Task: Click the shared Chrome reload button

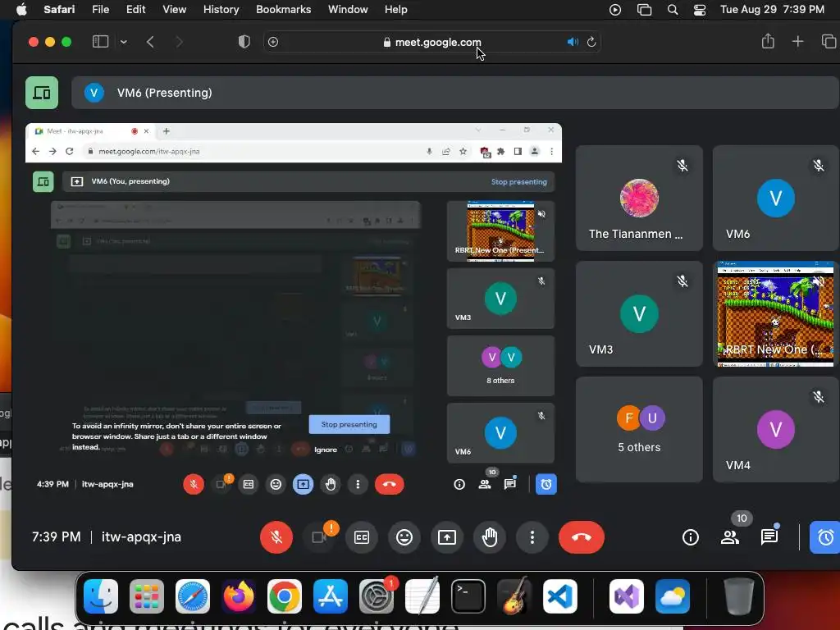Action: coord(69,152)
